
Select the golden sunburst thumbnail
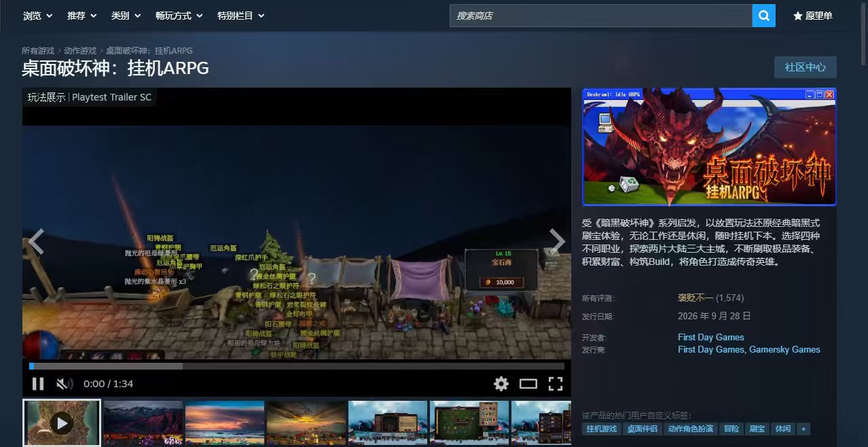(306, 423)
